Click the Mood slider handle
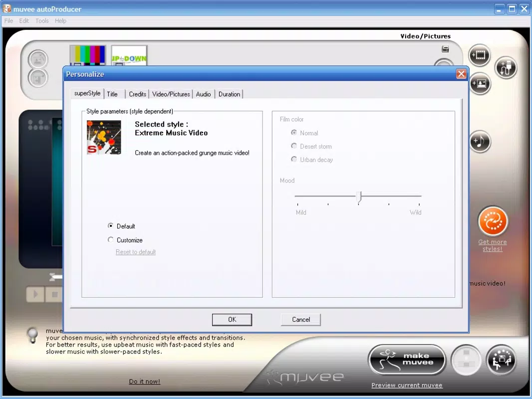 pos(359,197)
